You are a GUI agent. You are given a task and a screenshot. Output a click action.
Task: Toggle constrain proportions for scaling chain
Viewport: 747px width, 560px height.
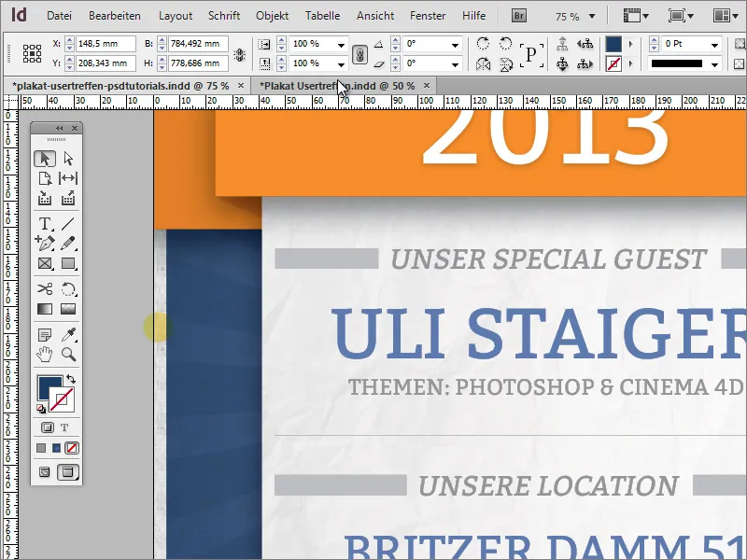(x=359, y=55)
